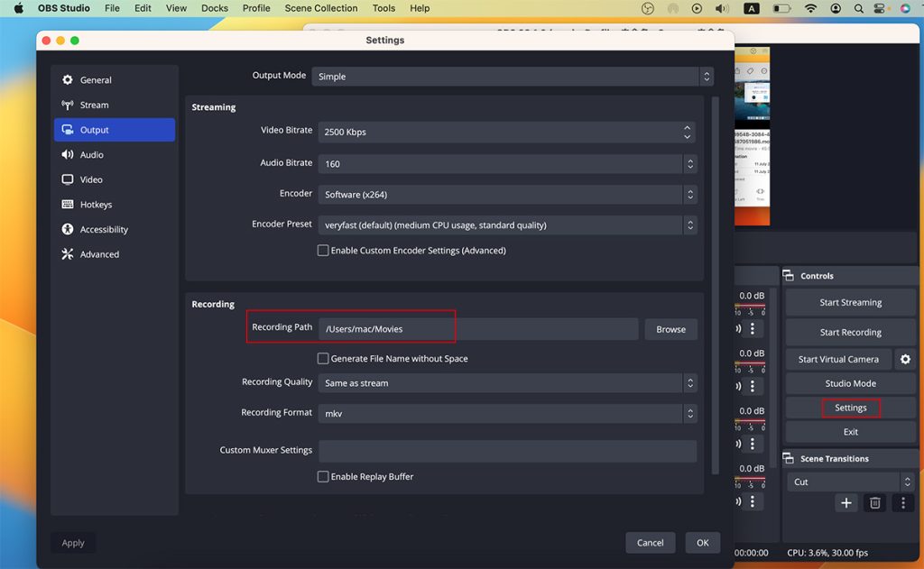Open Spotlight search
Image resolution: width=924 pixels, height=569 pixels.
tap(859, 8)
